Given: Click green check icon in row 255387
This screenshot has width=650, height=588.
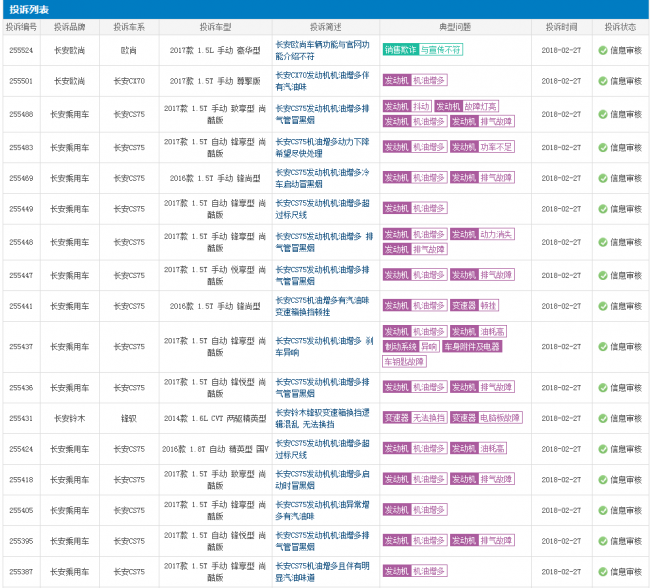Looking at the screenshot, I should click(x=602, y=572).
